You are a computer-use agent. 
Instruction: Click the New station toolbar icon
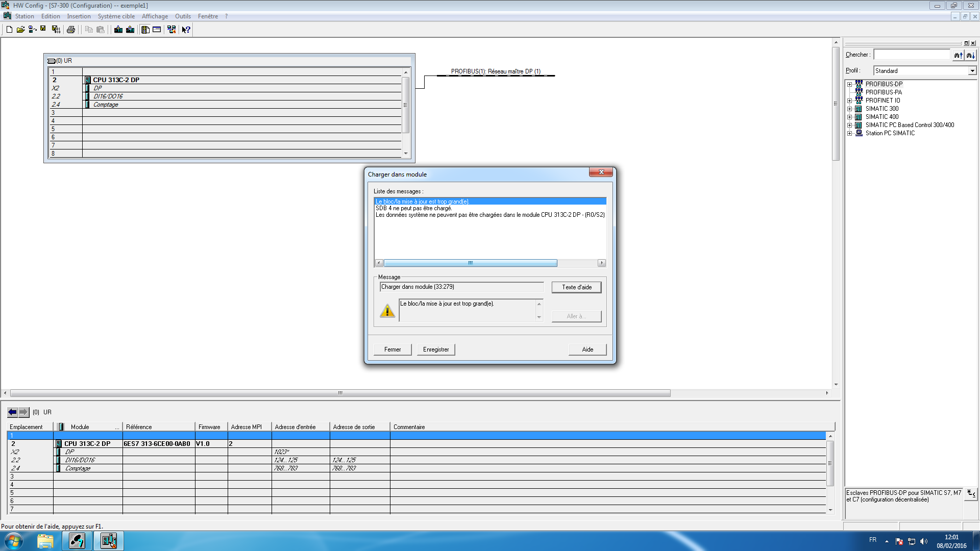click(9, 30)
